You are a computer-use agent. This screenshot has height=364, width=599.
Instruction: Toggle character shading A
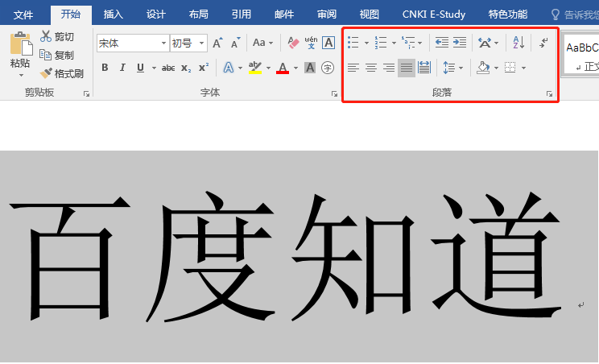click(310, 68)
